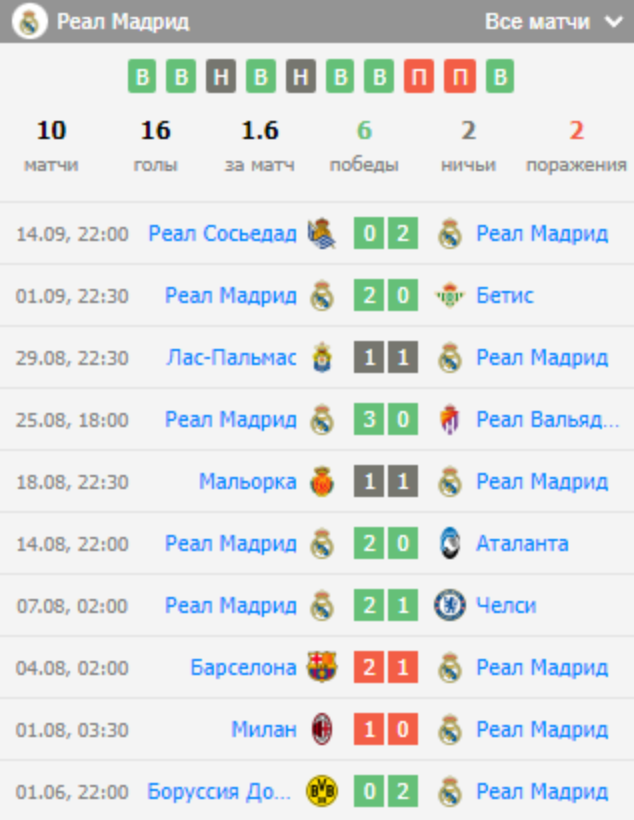
Task: Click the Mallorca team crest
Action: [322, 482]
